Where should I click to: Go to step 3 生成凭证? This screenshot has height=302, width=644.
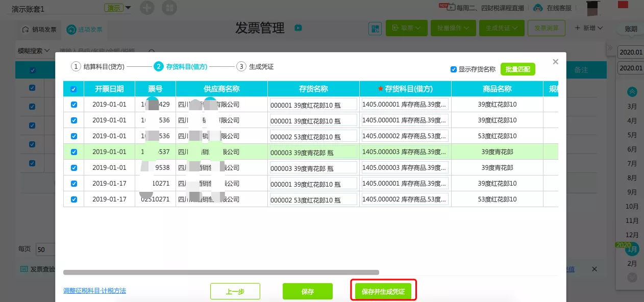tap(255, 66)
